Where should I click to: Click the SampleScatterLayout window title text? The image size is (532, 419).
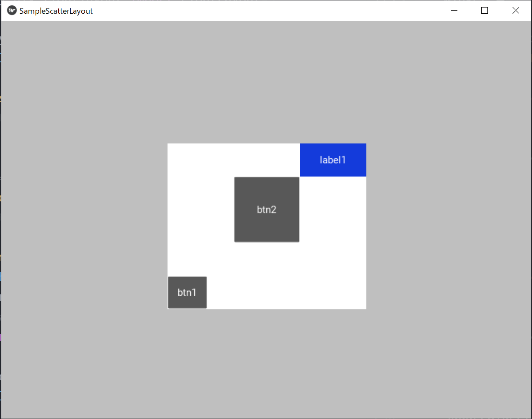click(56, 11)
